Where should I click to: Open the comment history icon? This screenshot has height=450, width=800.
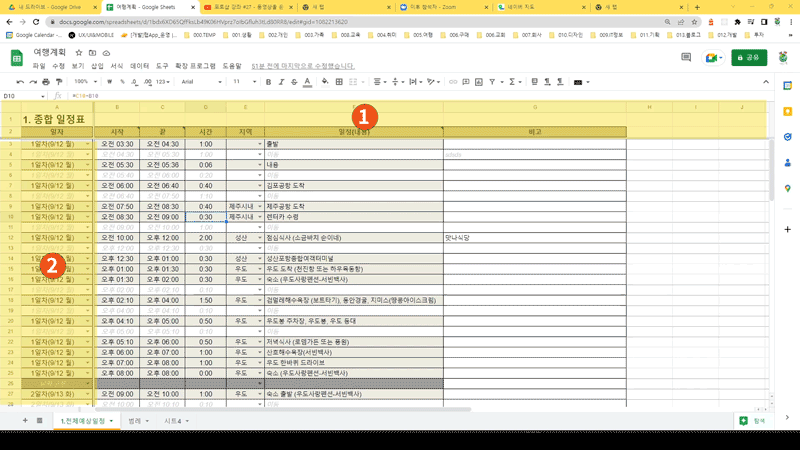(x=686, y=58)
